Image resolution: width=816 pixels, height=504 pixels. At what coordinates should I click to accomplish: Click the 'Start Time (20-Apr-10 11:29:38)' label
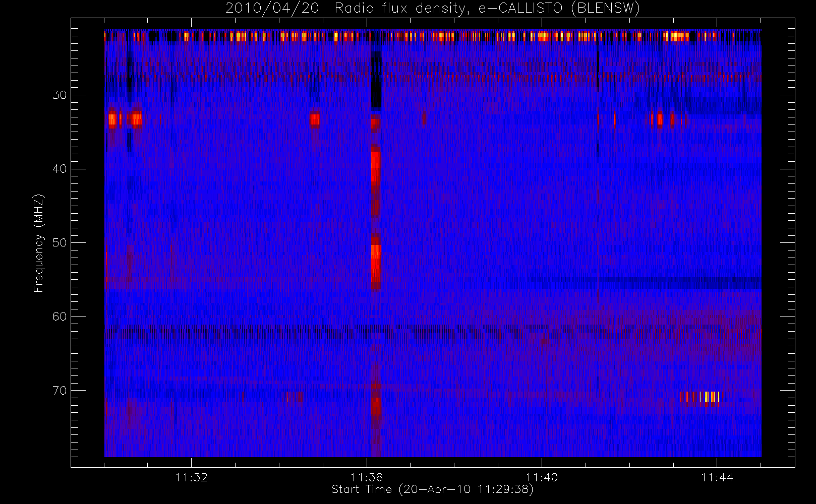click(x=432, y=489)
